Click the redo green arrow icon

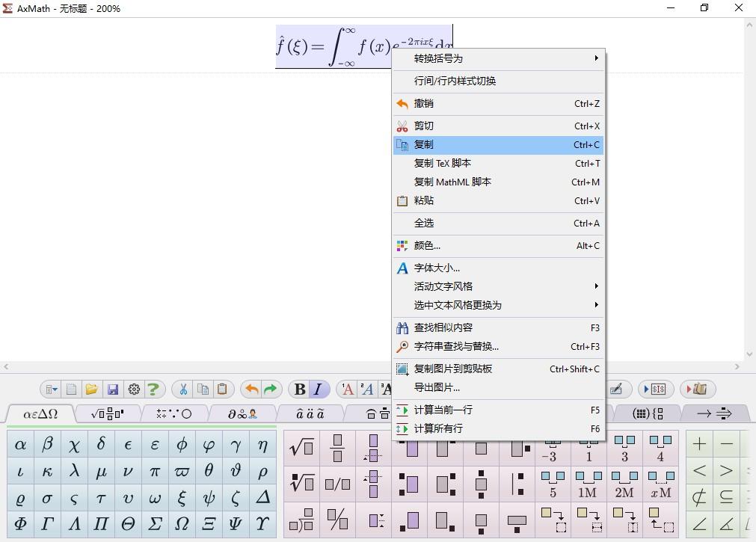(271, 389)
